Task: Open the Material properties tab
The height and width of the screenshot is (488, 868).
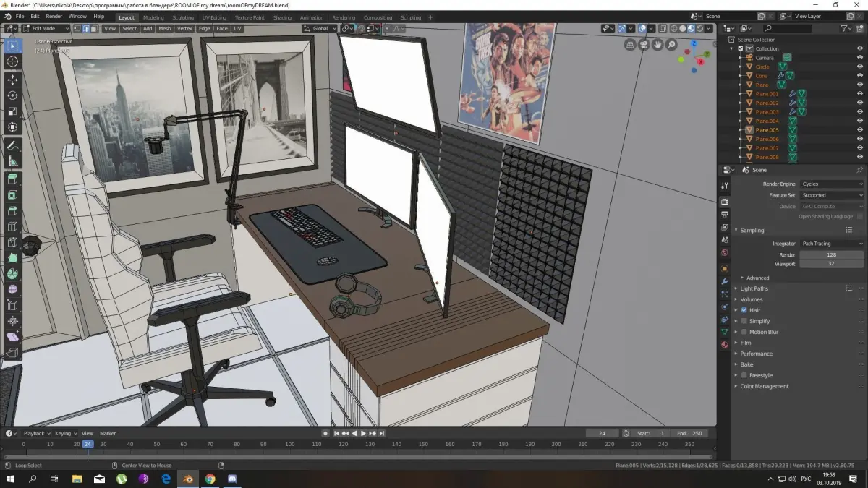Action: click(725, 345)
